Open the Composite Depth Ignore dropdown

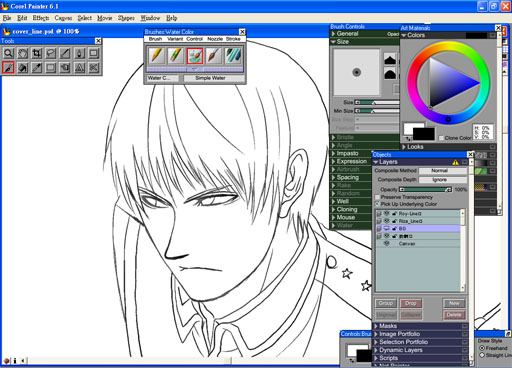pos(443,180)
